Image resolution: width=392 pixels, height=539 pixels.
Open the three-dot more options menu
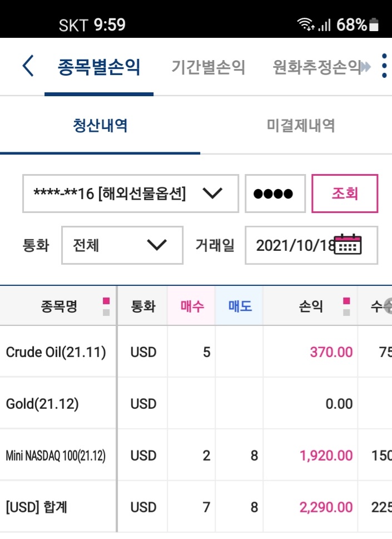click(384, 66)
